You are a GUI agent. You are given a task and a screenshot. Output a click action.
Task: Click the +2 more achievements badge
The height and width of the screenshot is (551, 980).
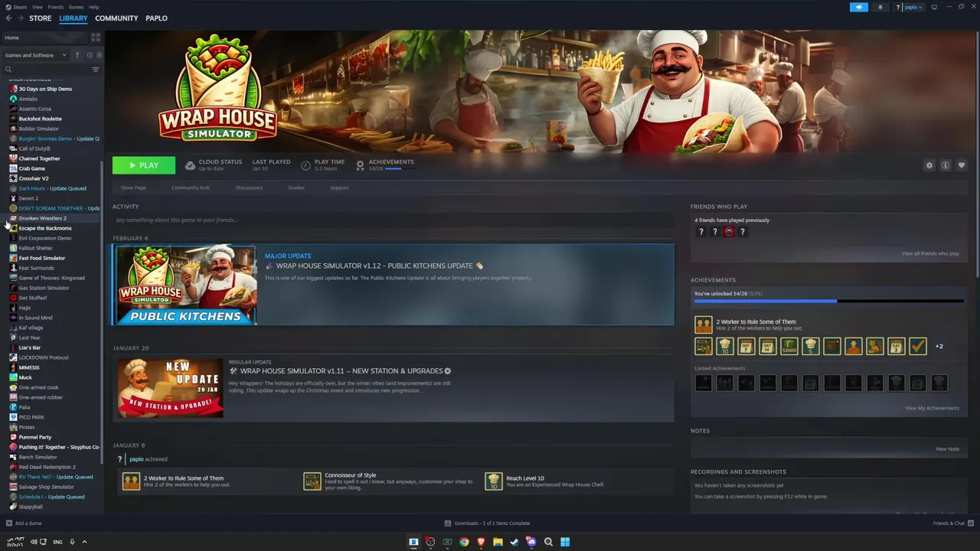[x=939, y=347]
